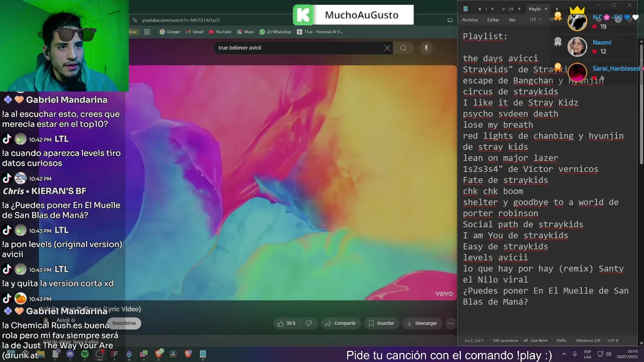The width and height of the screenshot is (644, 362).
Task: Click Naomi's avatar in top gifters overlay
Action: 577,46
